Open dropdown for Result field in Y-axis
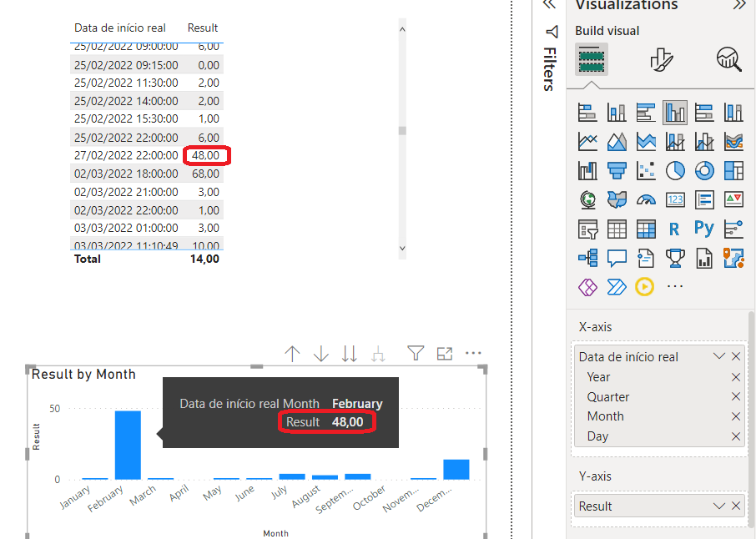 (x=719, y=506)
